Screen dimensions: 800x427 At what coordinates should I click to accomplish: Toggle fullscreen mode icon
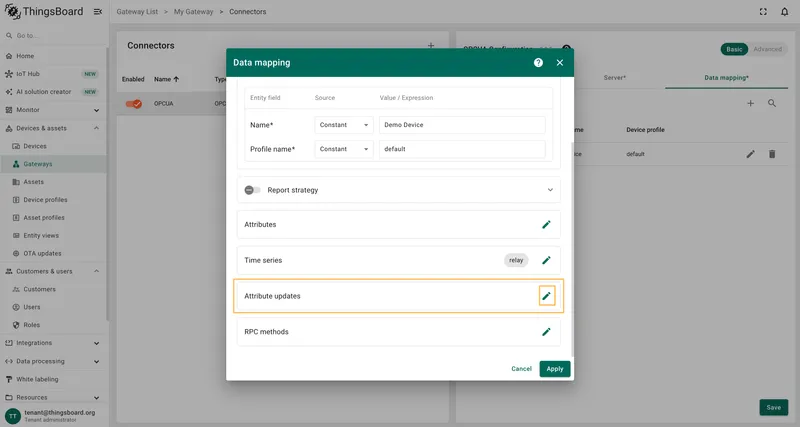pos(763,12)
